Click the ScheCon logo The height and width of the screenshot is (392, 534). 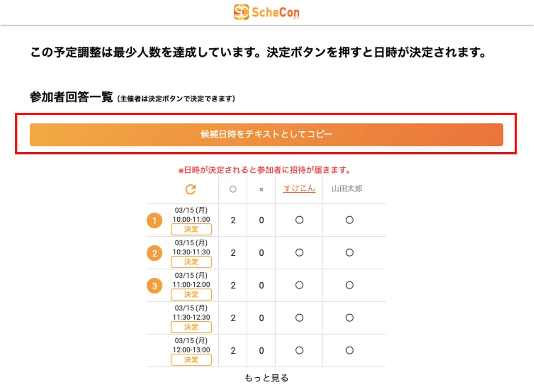pyautogui.click(x=266, y=12)
